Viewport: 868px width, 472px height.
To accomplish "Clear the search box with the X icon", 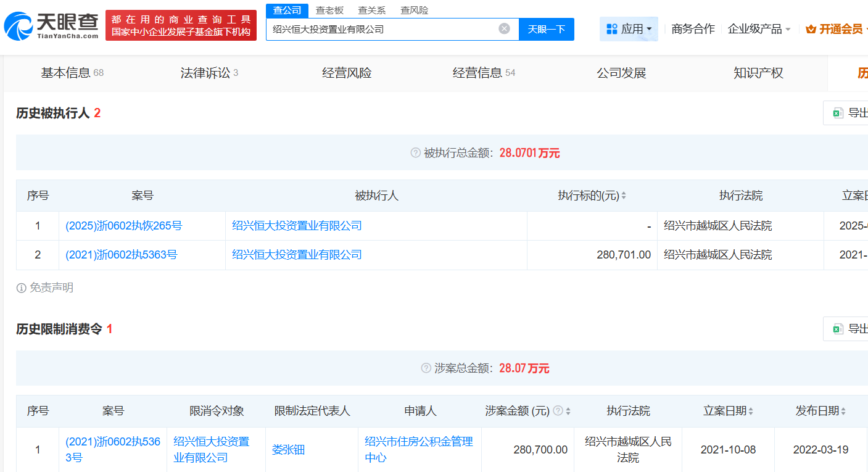I will tap(504, 29).
